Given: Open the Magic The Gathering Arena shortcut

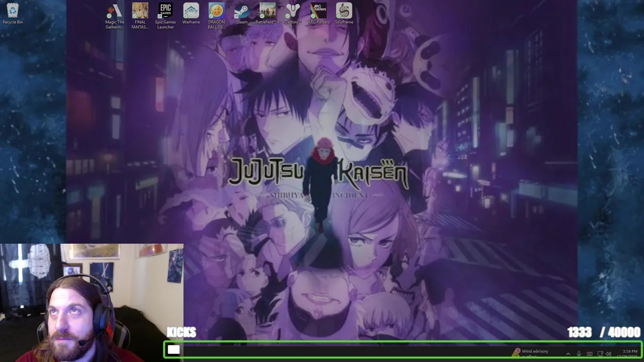Looking at the screenshot, I should coord(115,16).
